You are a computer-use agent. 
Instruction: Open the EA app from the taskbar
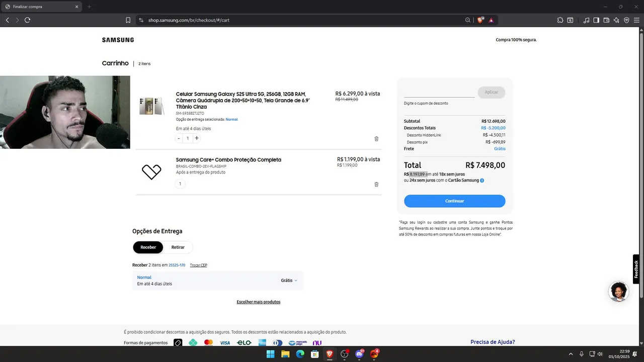(374, 354)
